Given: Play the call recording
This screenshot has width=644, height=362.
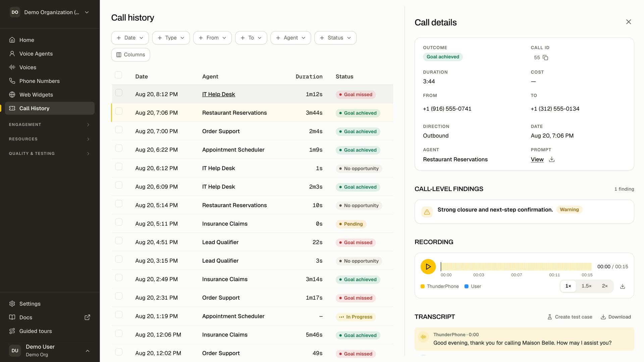Looking at the screenshot, I should tap(428, 267).
